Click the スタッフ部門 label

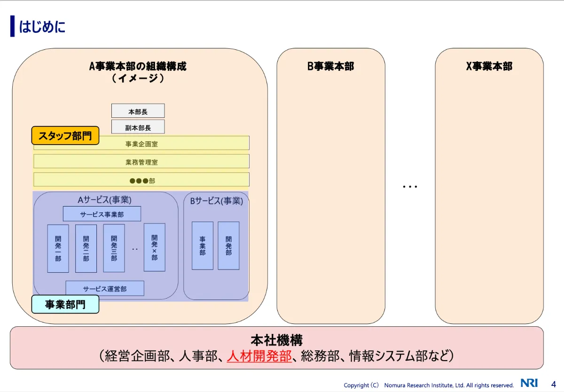coord(65,135)
